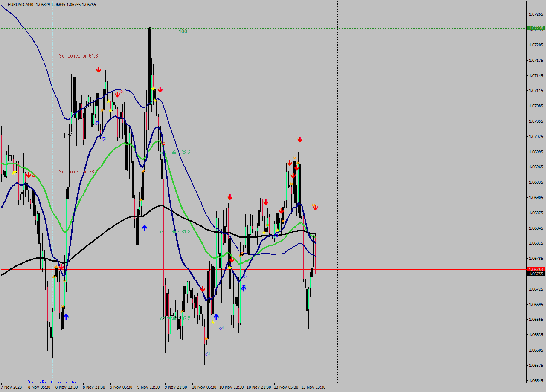Select green 'correction 38.2' label
Viewport: 546px width, 392px height.
click(x=175, y=153)
